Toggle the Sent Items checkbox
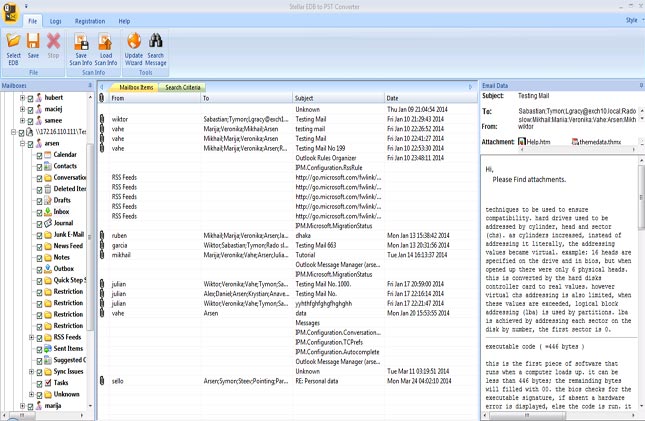The image size is (645, 421). (x=39, y=349)
